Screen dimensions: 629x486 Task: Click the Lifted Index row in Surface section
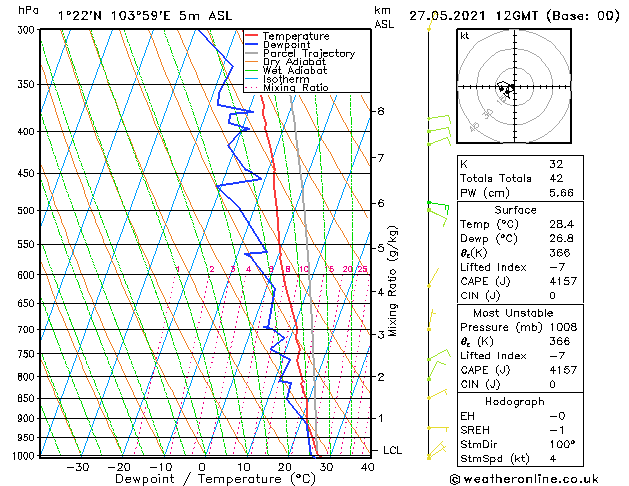pos(520,267)
